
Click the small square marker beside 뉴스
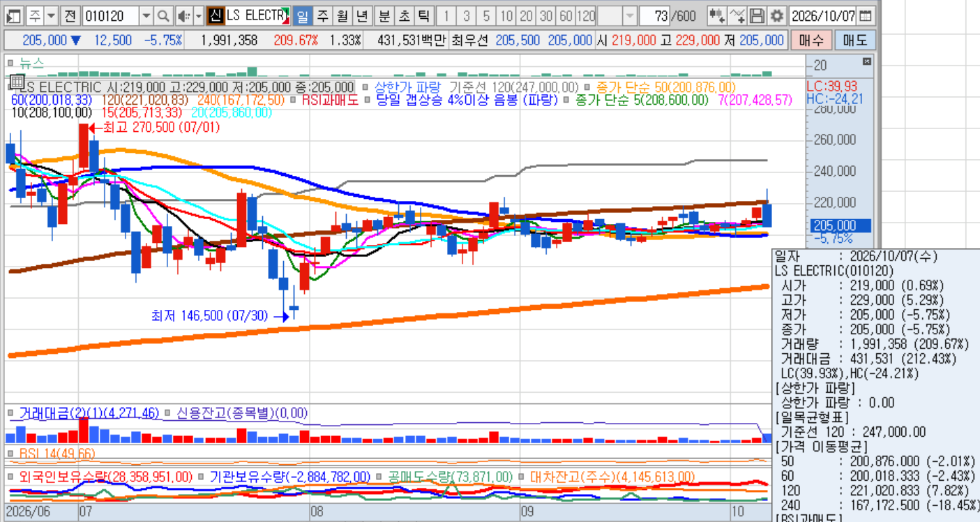pos(10,64)
